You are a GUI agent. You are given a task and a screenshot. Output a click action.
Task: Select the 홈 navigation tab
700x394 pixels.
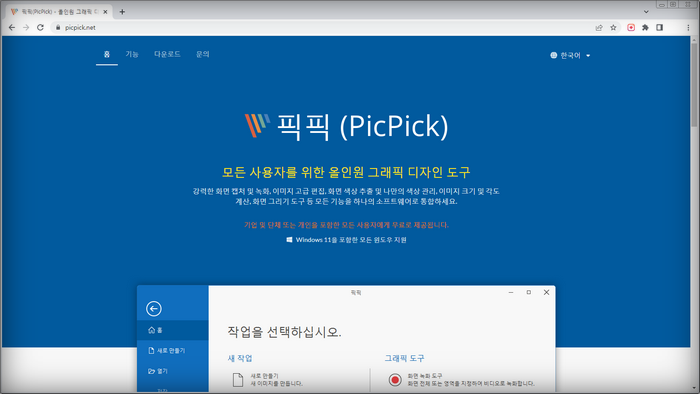107,54
